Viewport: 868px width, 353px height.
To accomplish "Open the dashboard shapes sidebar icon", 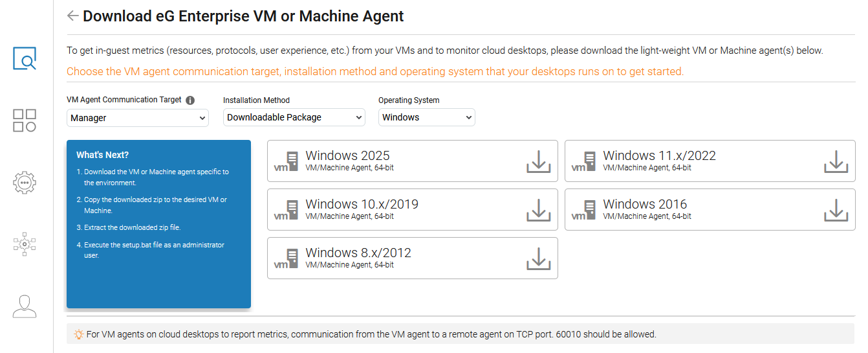I will 25,120.
